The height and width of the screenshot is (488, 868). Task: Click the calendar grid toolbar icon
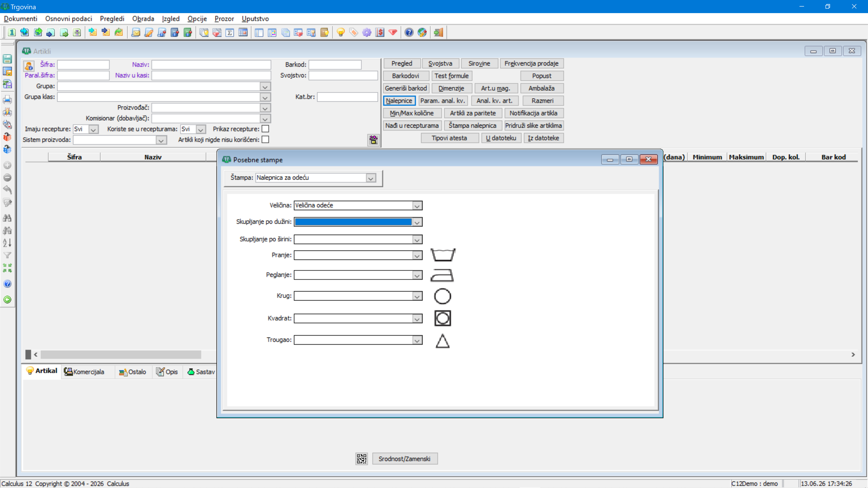[243, 32]
